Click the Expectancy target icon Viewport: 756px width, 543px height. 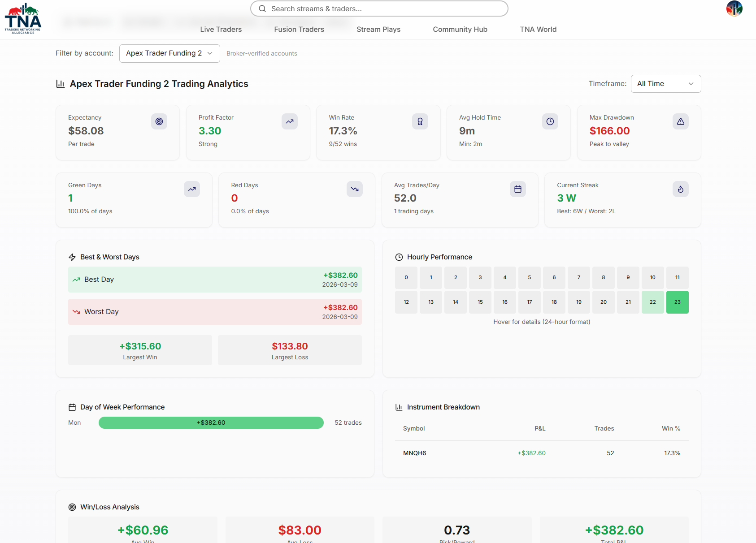(159, 121)
